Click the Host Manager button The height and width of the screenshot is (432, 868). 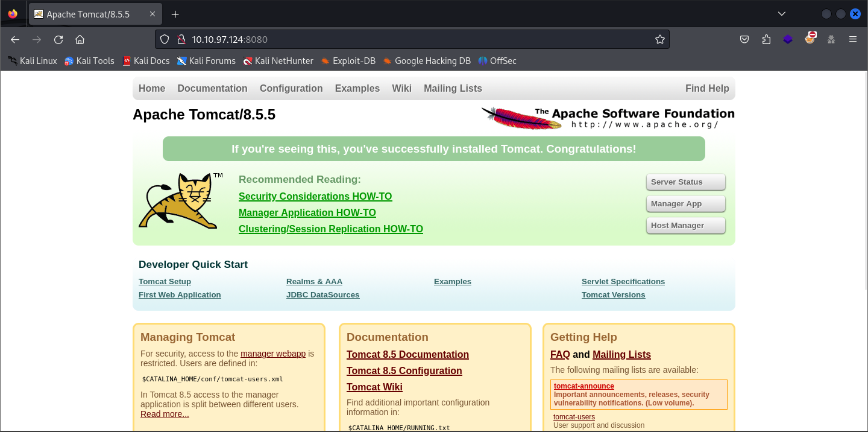[x=685, y=226]
